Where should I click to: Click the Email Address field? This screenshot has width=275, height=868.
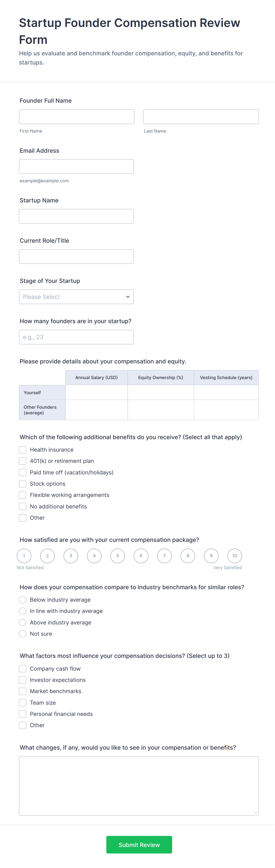(76, 166)
